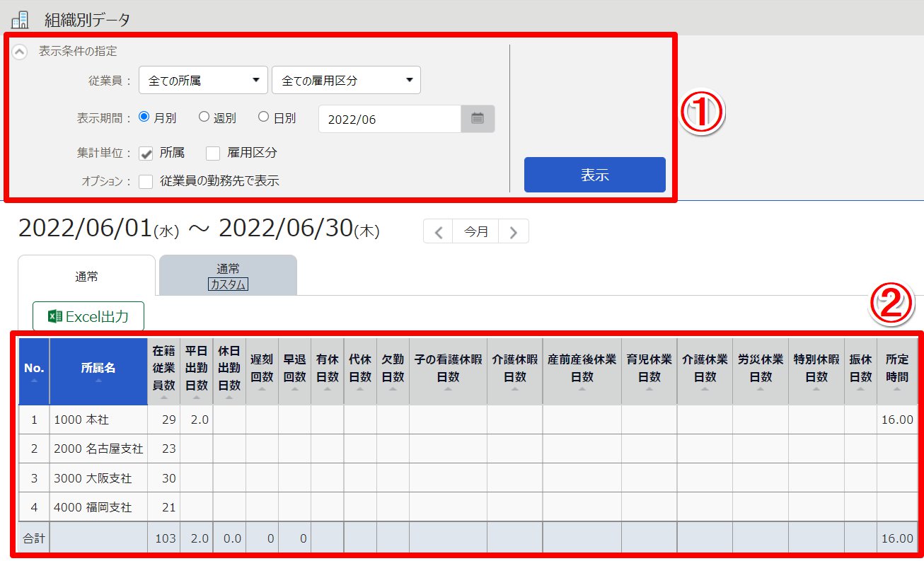924x561 pixels.
Task: Click employee count 30 for 大阪支社
Action: 169,478
